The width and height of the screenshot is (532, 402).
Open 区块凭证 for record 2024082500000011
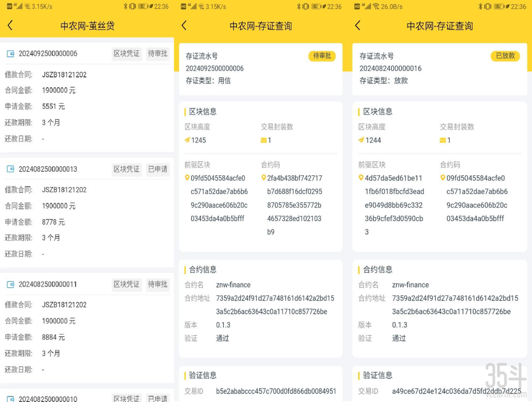click(x=127, y=284)
